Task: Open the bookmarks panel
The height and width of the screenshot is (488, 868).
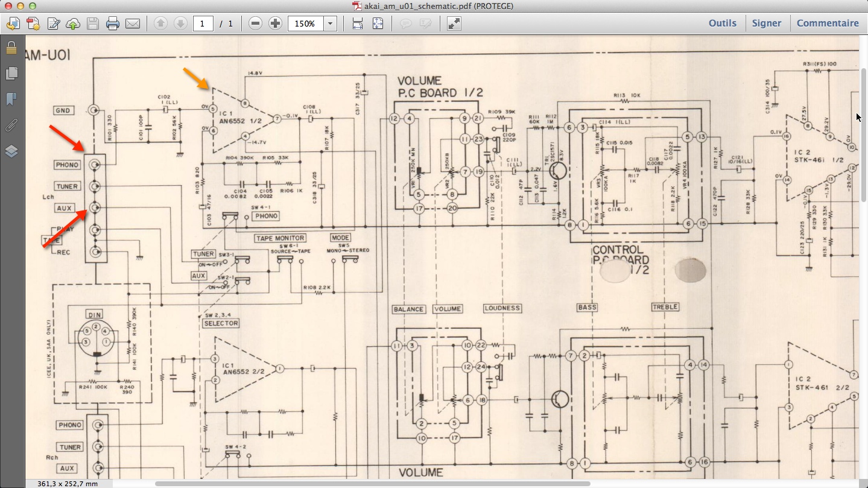Action: click(11, 100)
